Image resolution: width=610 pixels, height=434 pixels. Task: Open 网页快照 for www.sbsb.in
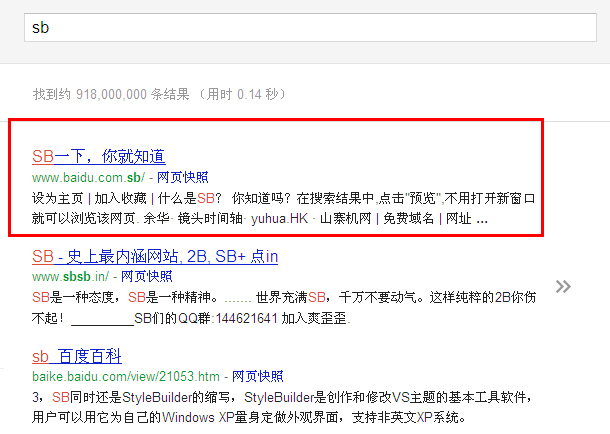tap(146, 276)
